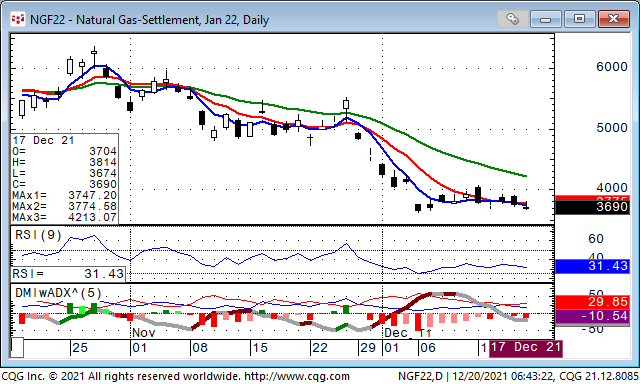Click the 15 date label on time axis
Viewport: 640px width, 384px height.
tap(260, 348)
